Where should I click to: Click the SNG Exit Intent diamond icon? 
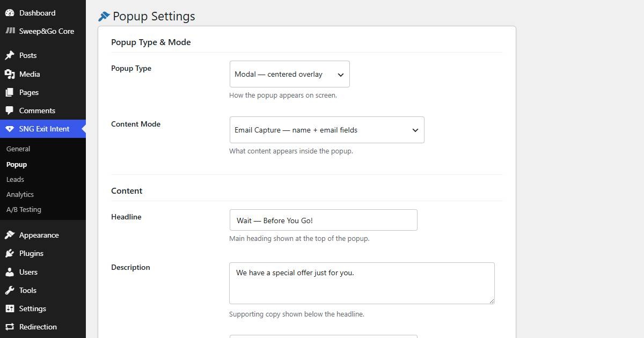tap(10, 129)
